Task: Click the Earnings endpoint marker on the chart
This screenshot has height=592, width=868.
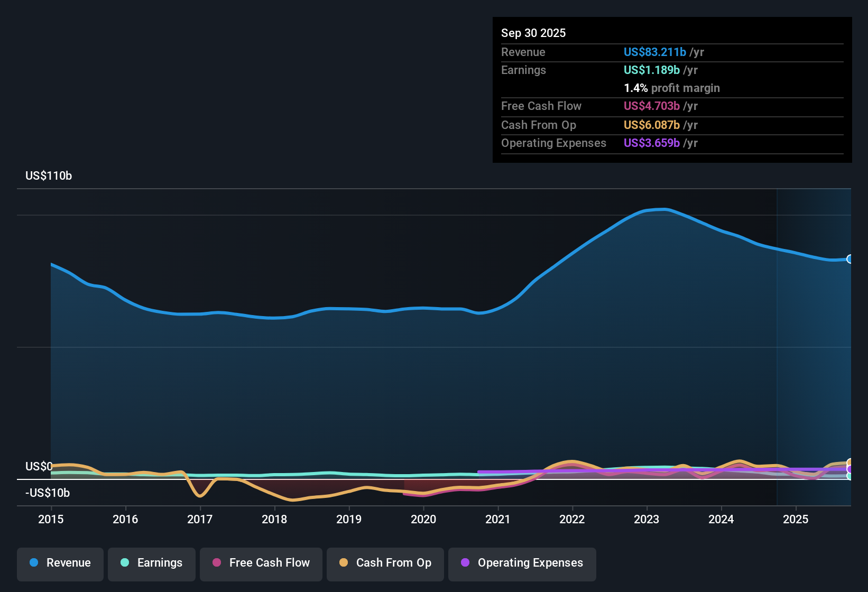Action: point(849,477)
